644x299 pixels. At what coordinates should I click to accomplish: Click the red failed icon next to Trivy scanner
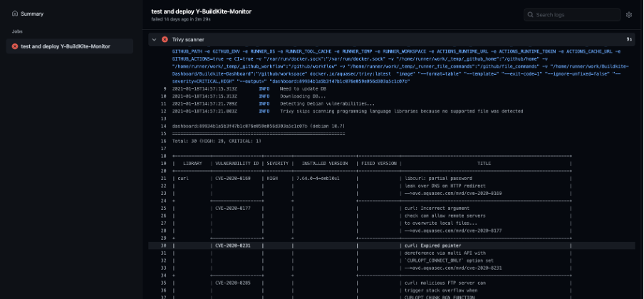pyautogui.click(x=165, y=39)
